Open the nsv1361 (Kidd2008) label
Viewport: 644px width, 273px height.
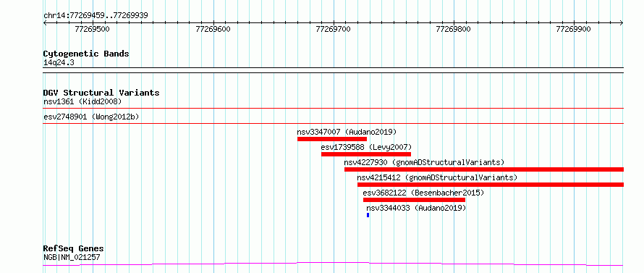tap(82, 101)
